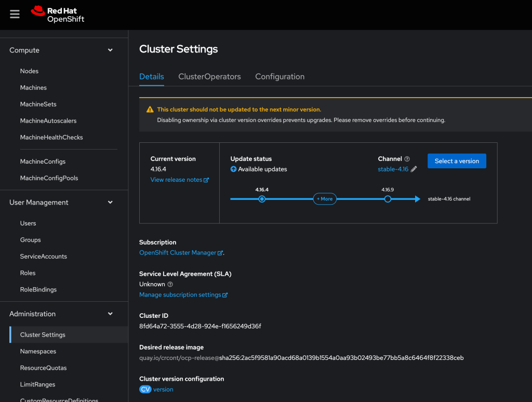Edit channel with the pencil icon

414,169
